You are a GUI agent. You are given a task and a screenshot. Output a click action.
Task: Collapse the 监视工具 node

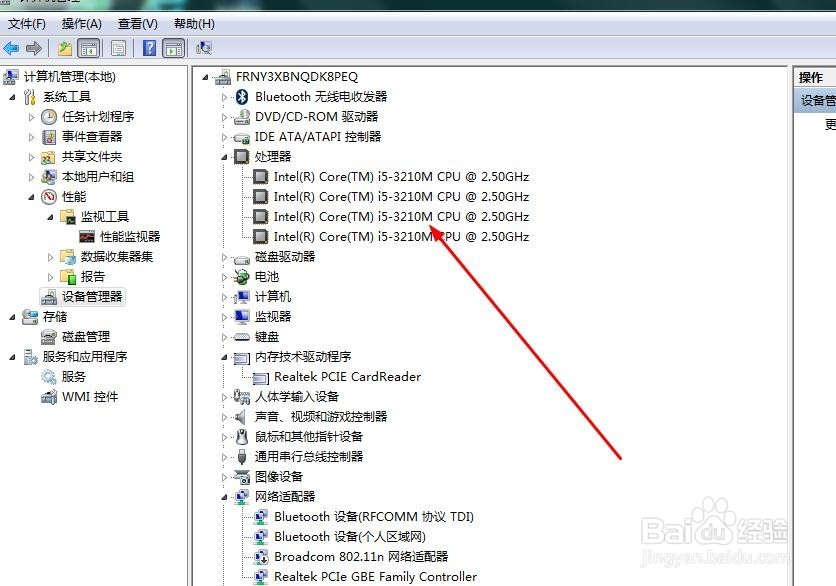coord(51,217)
